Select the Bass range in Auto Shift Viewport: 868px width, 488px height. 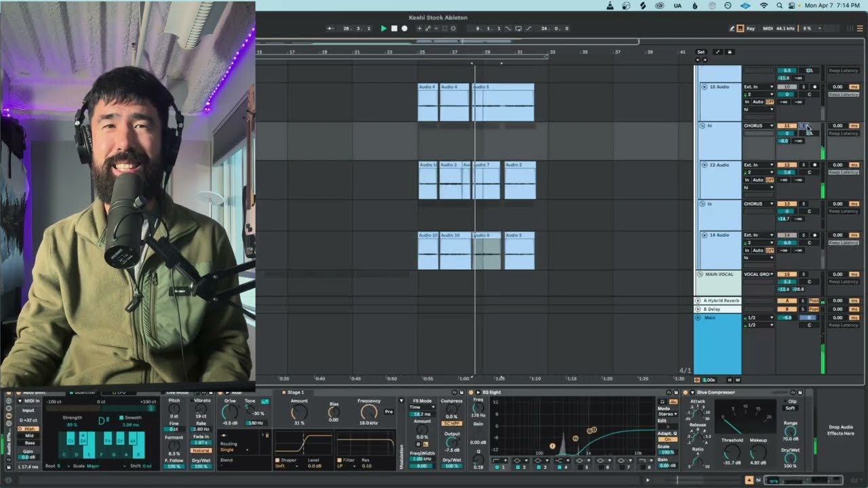click(28, 443)
